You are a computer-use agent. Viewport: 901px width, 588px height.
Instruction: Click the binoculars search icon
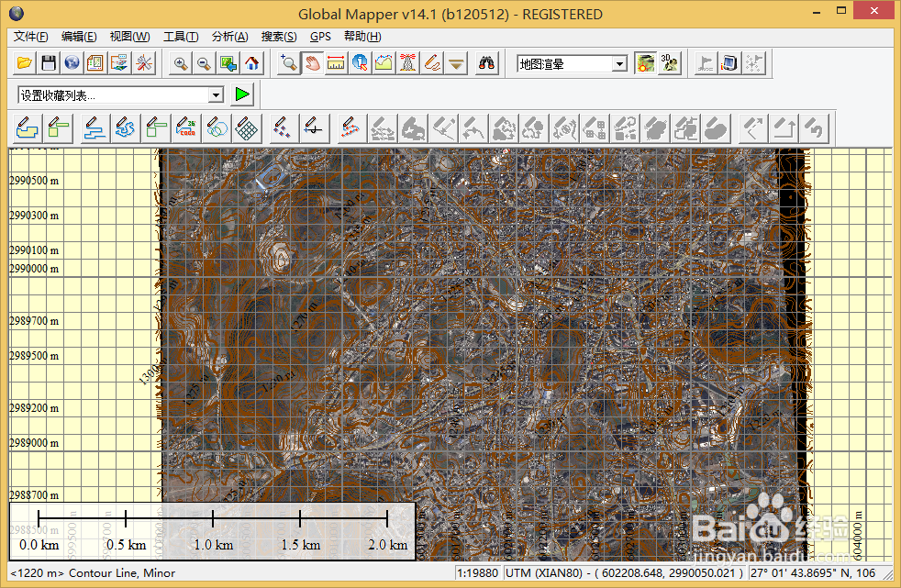pos(486,63)
